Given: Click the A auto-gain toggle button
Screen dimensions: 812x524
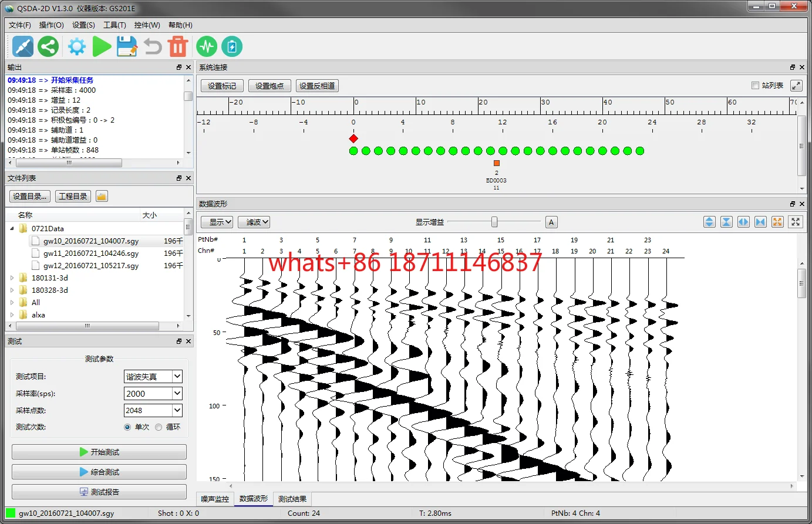Looking at the screenshot, I should [551, 222].
